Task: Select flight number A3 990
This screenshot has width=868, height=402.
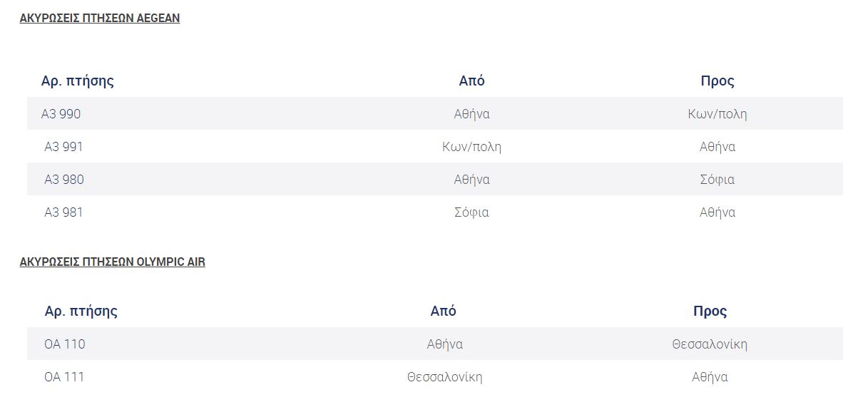Action: coord(61,114)
